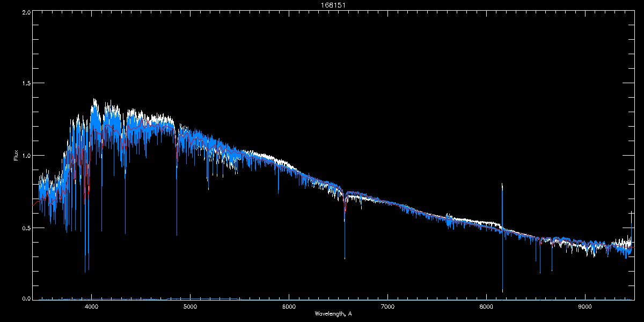Screen dimensions: 644x322
Task: Click the Flux y-axis label
Action: [x=16, y=156]
